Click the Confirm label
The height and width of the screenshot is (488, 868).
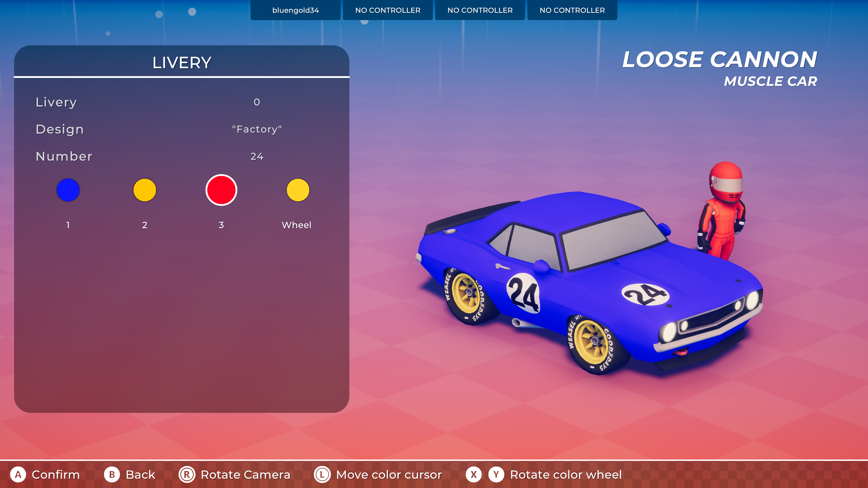point(56,474)
